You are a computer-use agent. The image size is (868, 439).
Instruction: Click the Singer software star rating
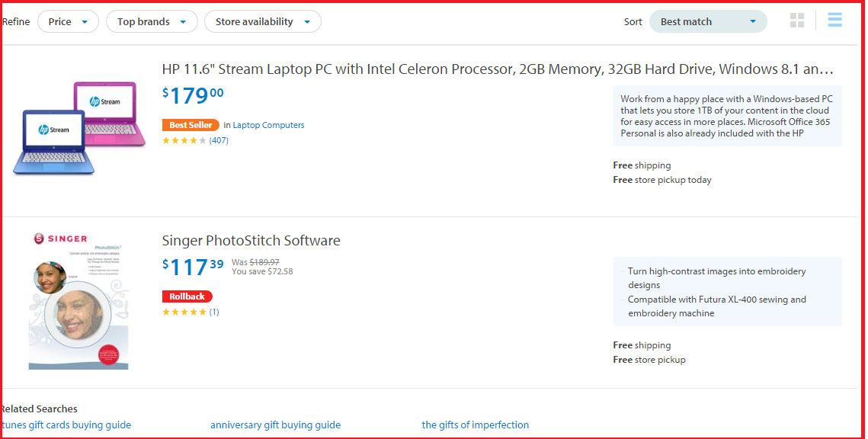coord(184,312)
